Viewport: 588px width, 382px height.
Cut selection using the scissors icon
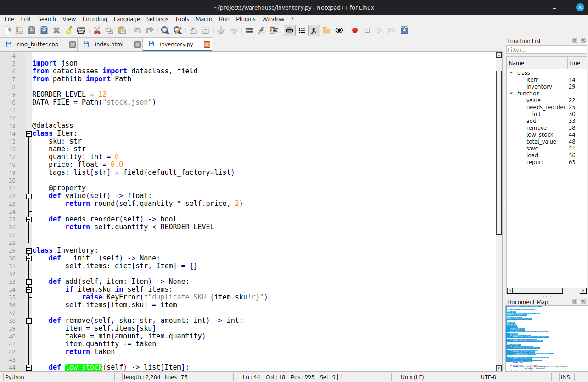pos(97,30)
